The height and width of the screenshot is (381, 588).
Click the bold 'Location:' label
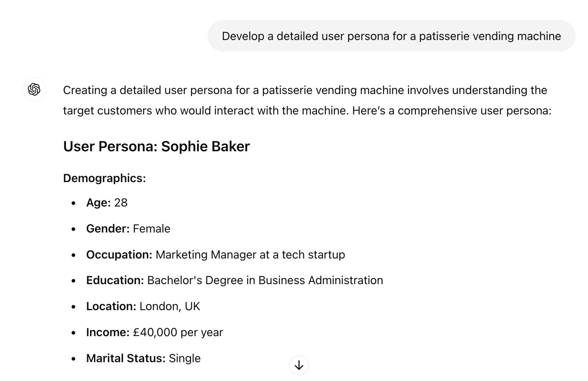pos(111,307)
